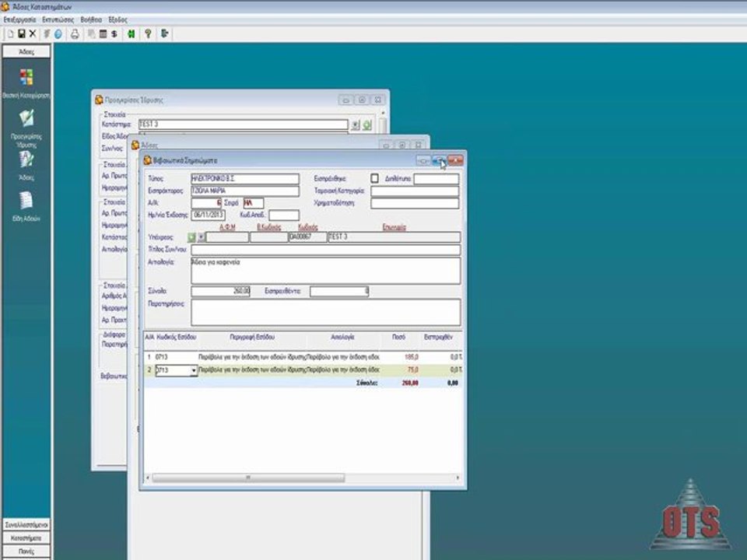Screen dimensions: 747x560
Task: Click the Α.Φ.Μ red link label
Action: (227, 228)
